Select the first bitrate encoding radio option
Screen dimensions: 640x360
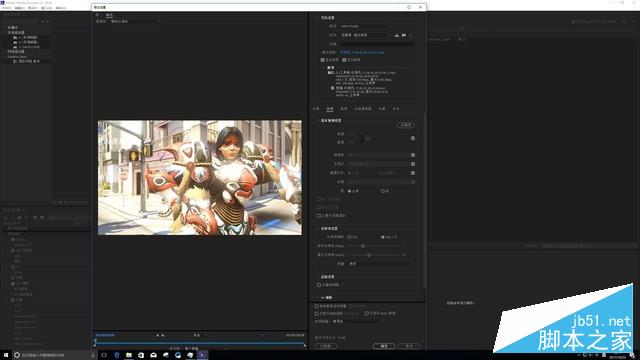[349, 237]
